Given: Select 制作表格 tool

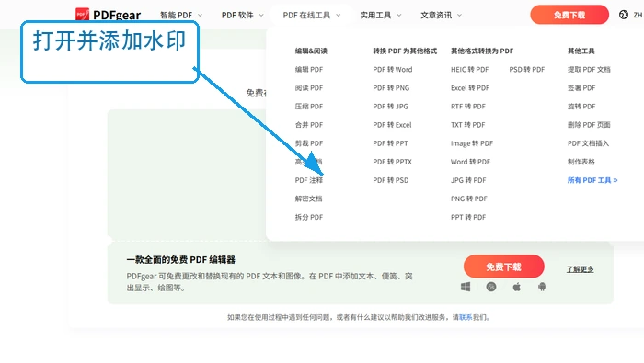Looking at the screenshot, I should coord(581,162).
